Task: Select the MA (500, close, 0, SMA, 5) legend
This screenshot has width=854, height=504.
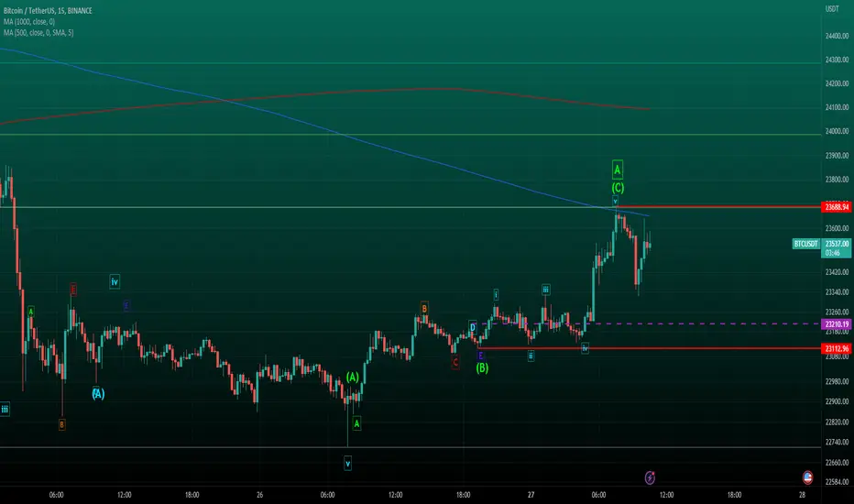Action: click(x=38, y=33)
